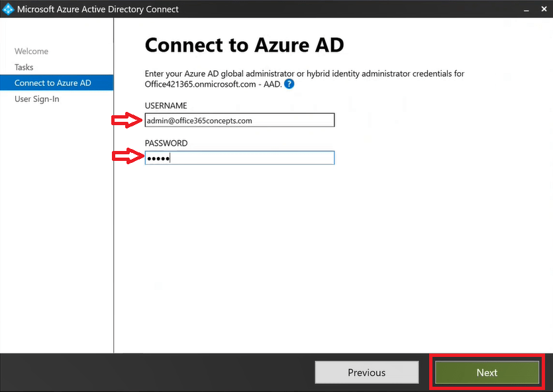Click the USERNAME field label
553x392 pixels.
166,106
